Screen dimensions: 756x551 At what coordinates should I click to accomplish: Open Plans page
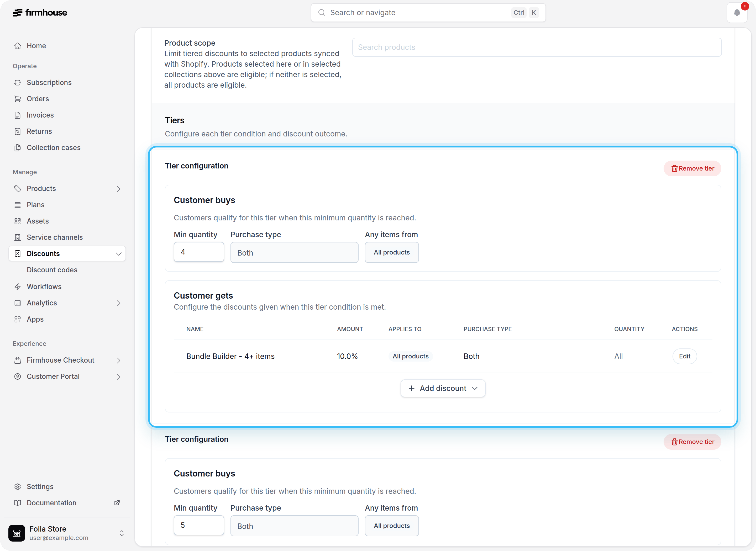pyautogui.click(x=67, y=205)
